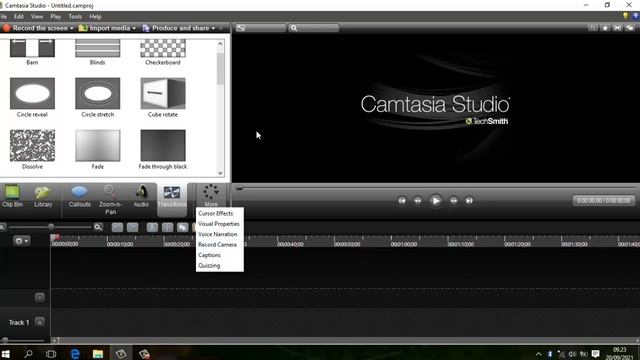Jump to previous clip in preview
The height and width of the screenshot is (360, 640).
402,201
